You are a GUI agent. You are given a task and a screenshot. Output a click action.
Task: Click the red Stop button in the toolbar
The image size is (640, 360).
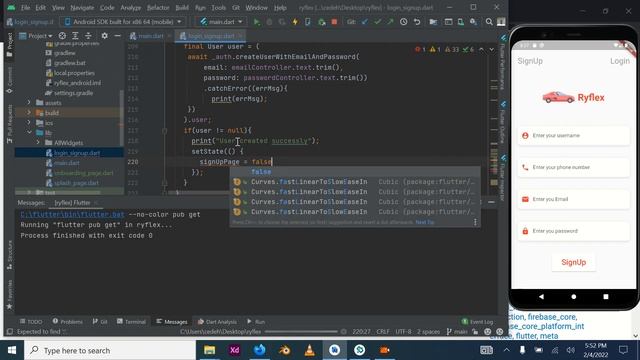334,22
